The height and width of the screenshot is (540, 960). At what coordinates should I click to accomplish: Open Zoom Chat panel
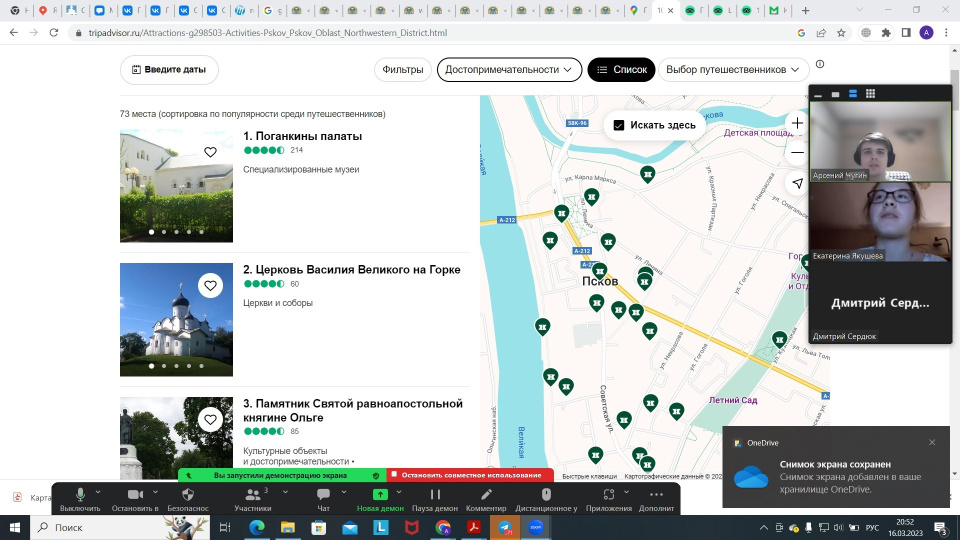(323, 495)
